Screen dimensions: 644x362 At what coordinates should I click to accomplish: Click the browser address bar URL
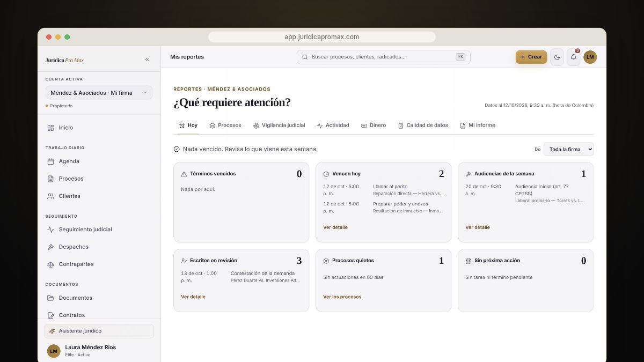[322, 37]
